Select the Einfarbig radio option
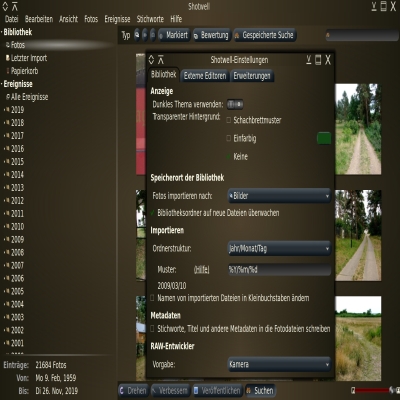 (229, 138)
